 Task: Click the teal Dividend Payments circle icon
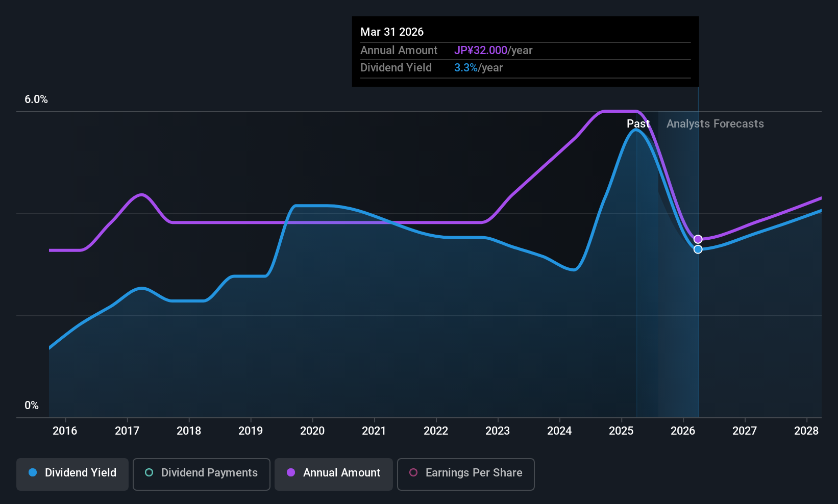[149, 472]
